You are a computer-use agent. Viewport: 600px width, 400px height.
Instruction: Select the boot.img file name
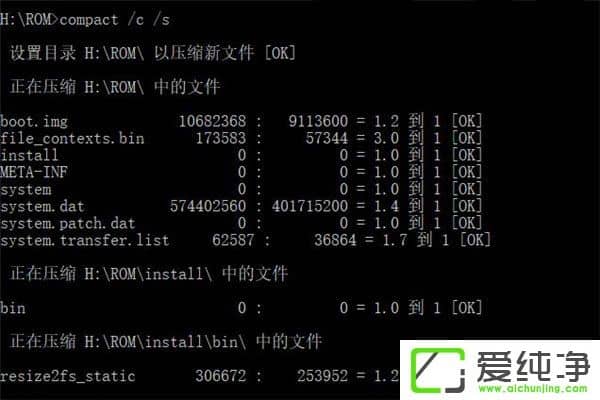(x=34, y=122)
